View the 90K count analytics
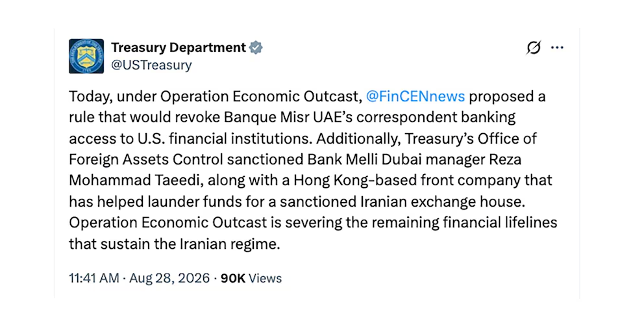 [x=233, y=278]
